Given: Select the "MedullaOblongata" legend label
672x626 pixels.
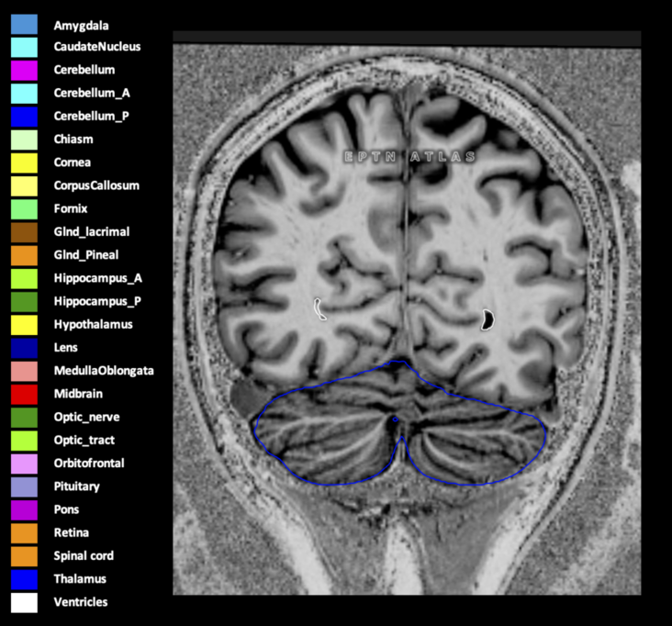Looking at the screenshot, I should 104,371.
